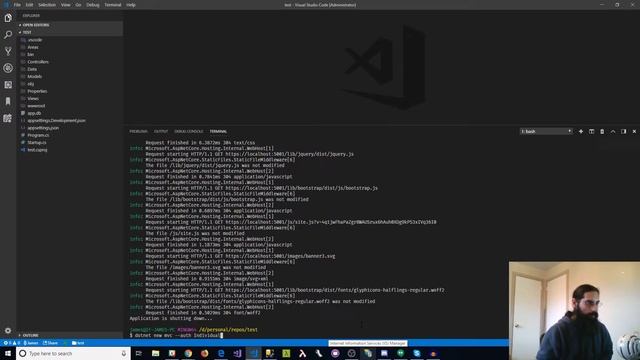Open Firefox from the taskbar
This screenshot has height=360, width=640.
tap(204, 353)
